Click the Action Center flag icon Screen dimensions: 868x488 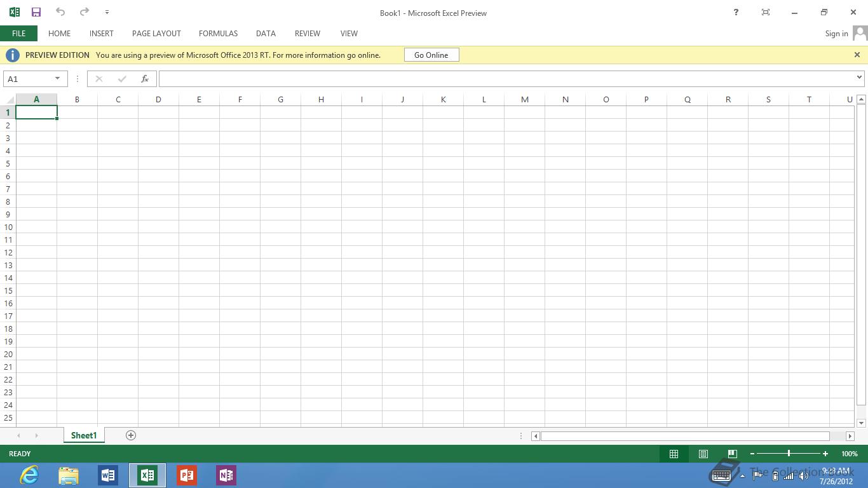(757, 475)
